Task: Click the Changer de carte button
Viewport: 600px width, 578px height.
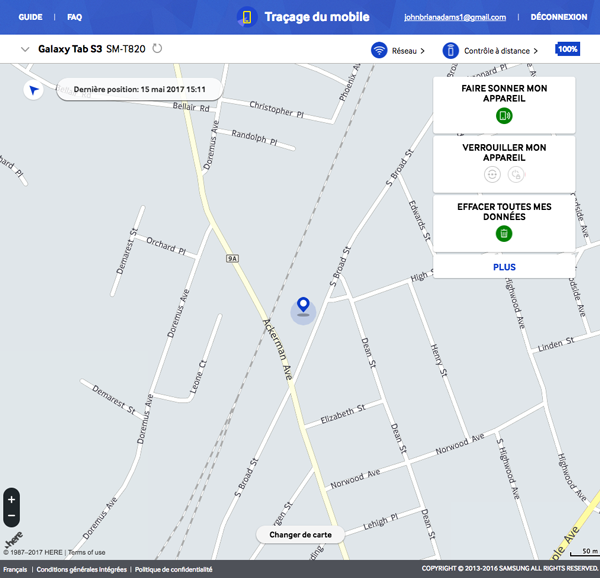Action: point(300,535)
